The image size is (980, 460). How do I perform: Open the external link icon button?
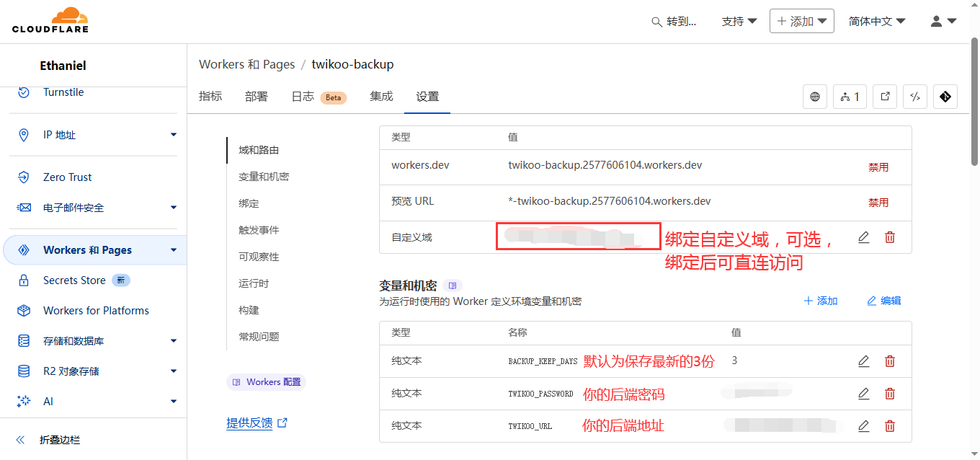pos(885,97)
